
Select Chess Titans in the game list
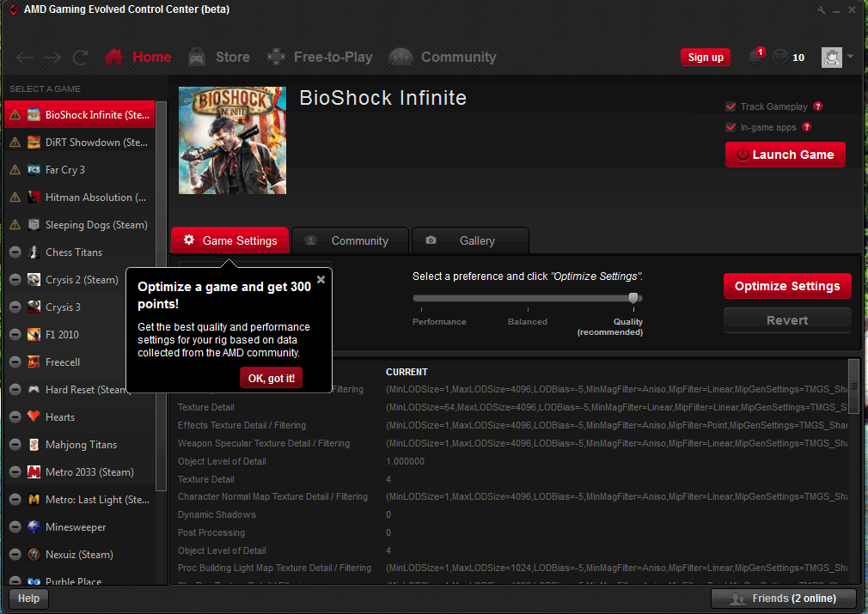(80, 252)
